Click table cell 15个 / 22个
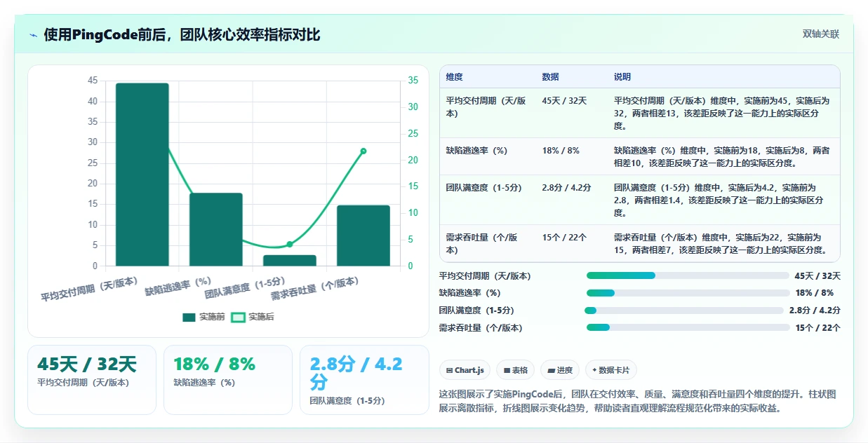The image size is (868, 443). (x=564, y=238)
